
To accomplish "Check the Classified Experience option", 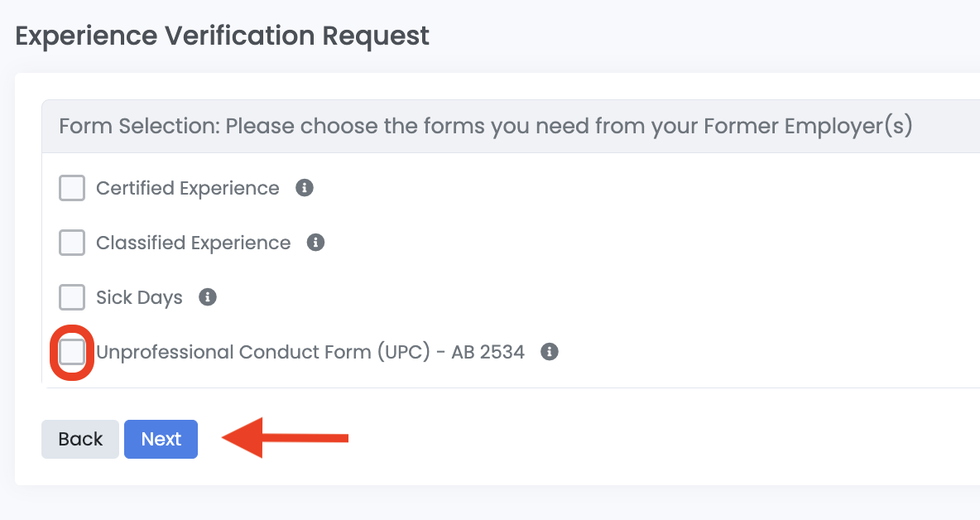I will coord(71,243).
